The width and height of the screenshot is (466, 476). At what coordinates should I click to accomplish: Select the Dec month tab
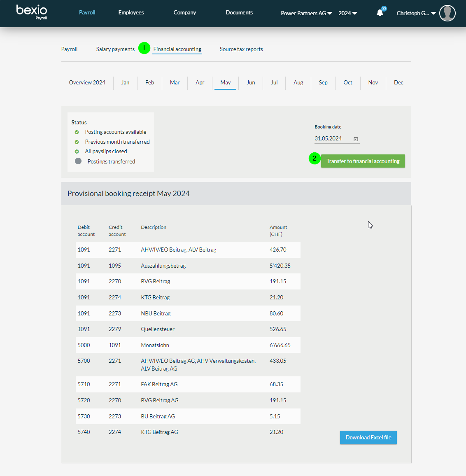click(x=398, y=83)
